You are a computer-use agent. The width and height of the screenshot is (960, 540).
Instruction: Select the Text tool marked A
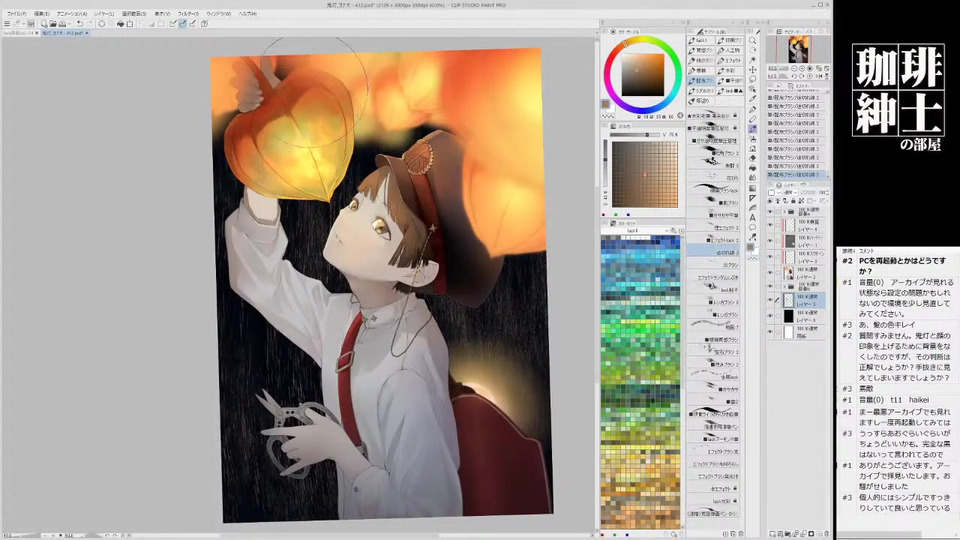click(752, 218)
